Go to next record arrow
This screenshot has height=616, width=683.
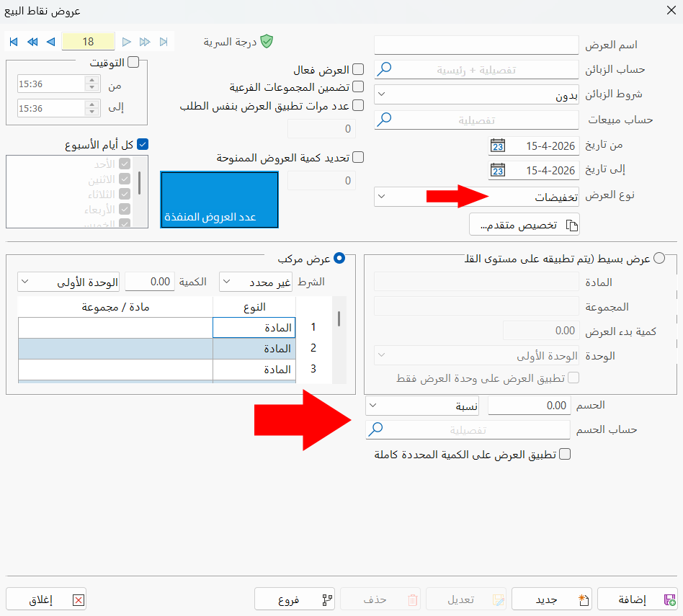[126, 42]
